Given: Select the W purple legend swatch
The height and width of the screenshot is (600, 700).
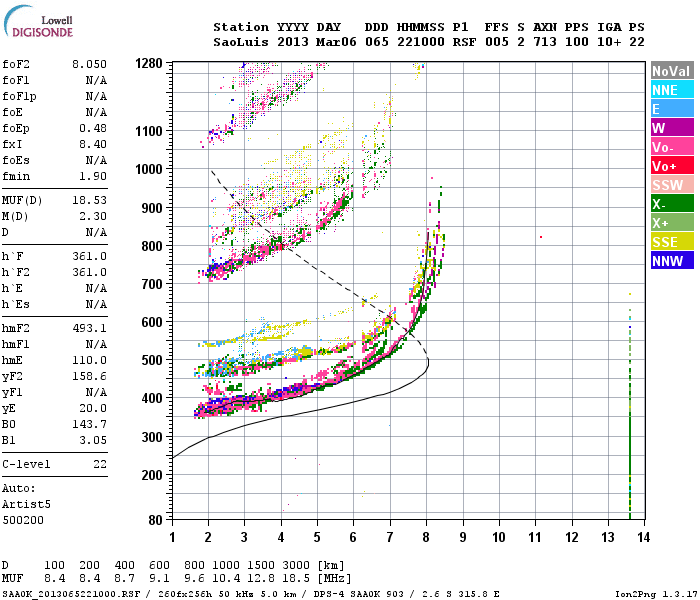Looking at the screenshot, I should pyautogui.click(x=672, y=128).
